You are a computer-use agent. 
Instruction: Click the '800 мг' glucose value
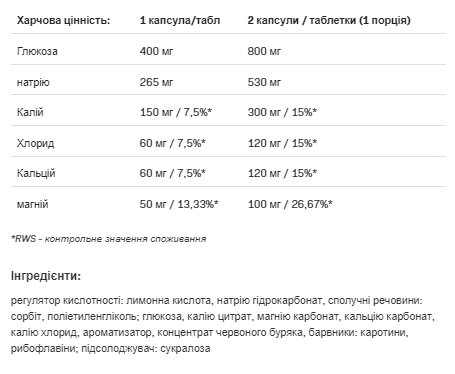point(264,51)
